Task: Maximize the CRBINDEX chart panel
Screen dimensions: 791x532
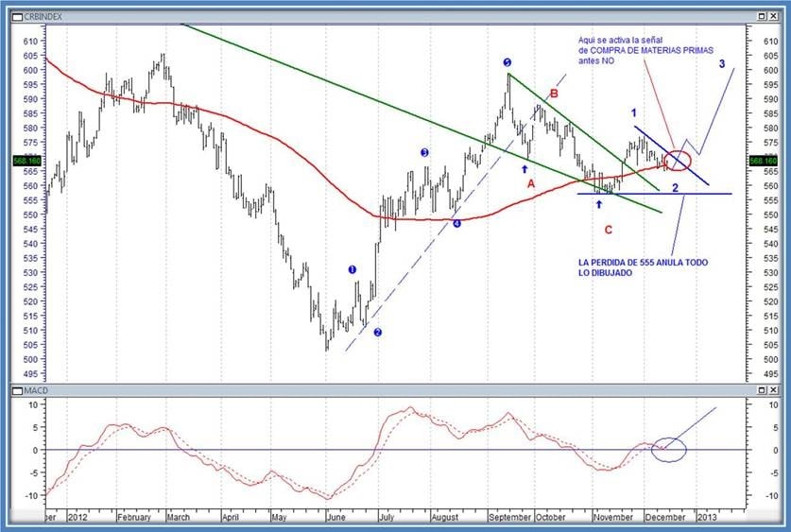Action: click(762, 17)
